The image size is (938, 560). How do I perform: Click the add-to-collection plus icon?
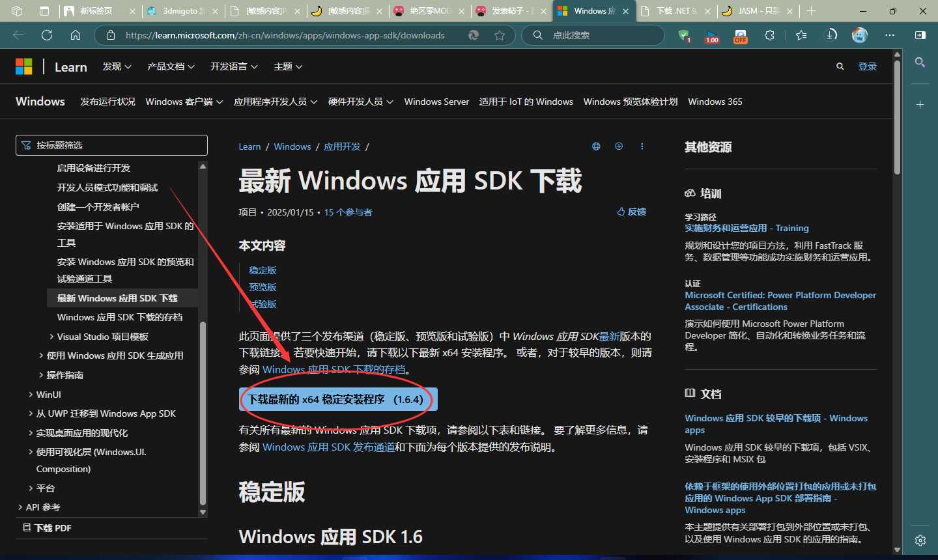point(619,146)
